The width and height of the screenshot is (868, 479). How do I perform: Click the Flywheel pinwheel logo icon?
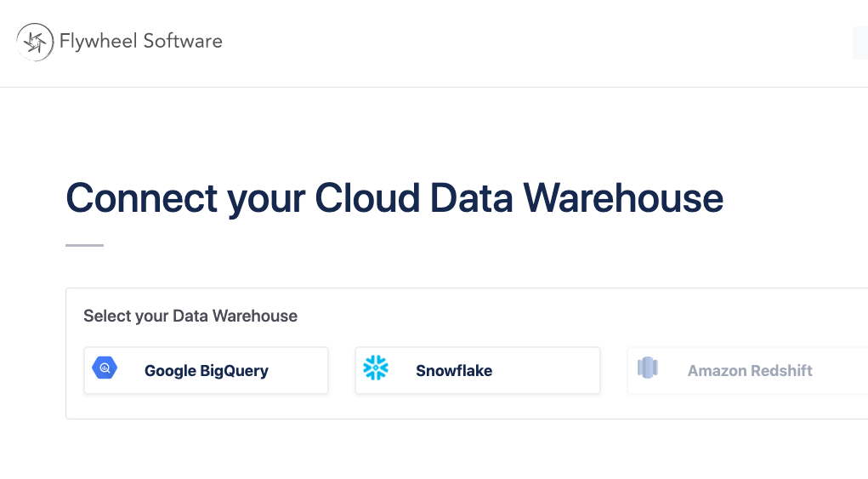(x=35, y=42)
